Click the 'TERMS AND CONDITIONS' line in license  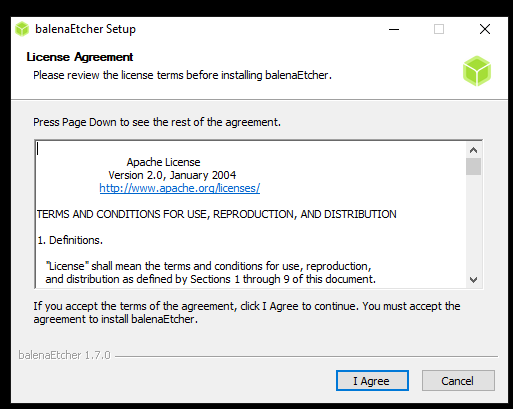[x=217, y=214]
